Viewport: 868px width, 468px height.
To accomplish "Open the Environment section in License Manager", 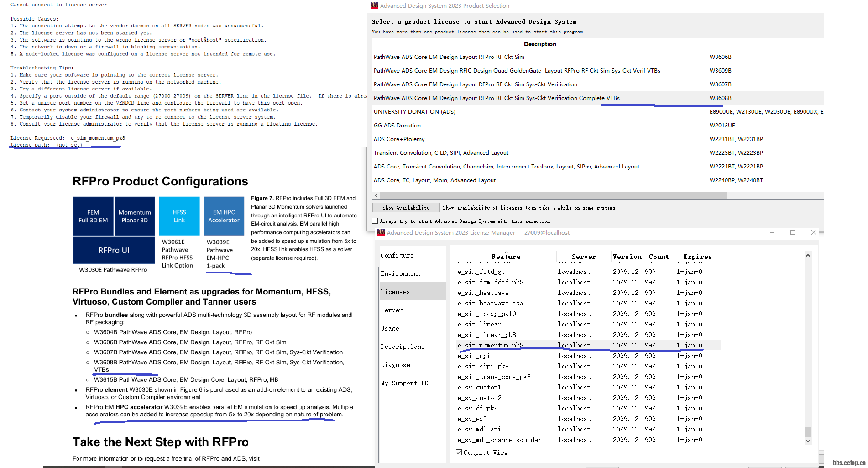I will [x=413, y=273].
